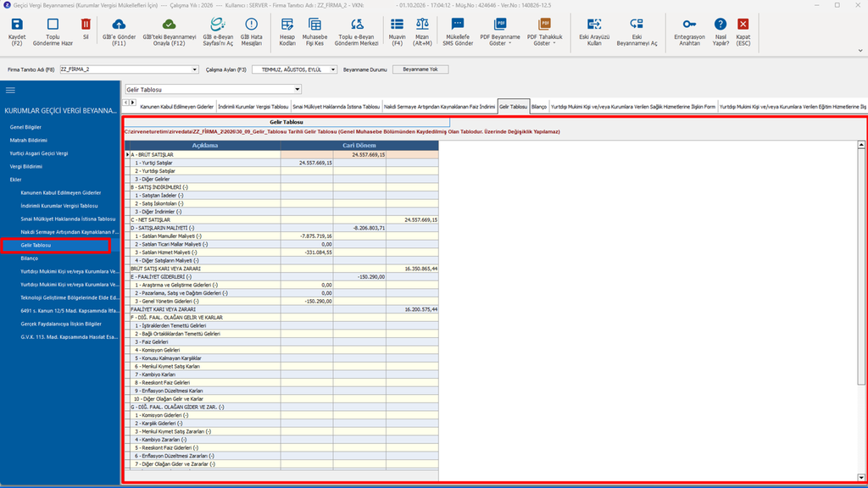Delete with the Sil trash icon
Viewport: 868px width, 488px height.
[86, 25]
